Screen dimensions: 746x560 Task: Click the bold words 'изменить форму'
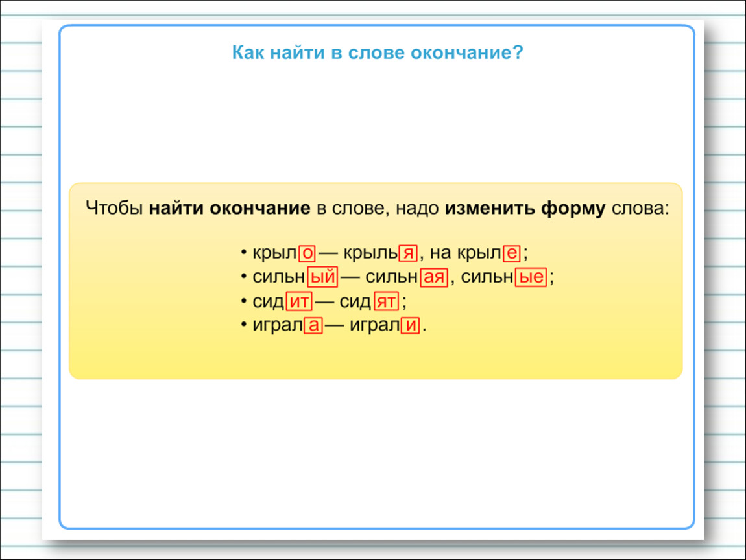(x=525, y=208)
